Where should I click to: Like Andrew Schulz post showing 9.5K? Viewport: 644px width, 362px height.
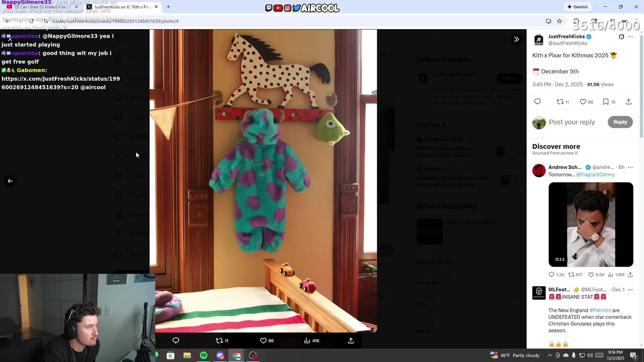pyautogui.click(x=596, y=275)
